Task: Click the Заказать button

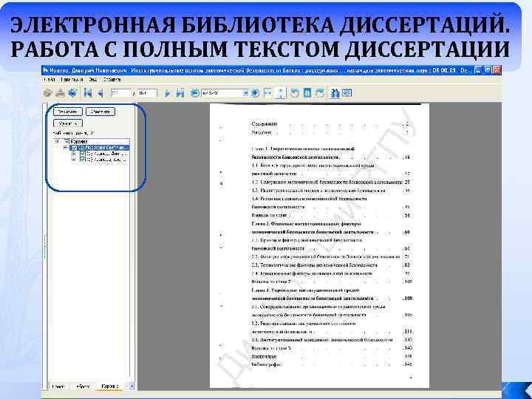Action: click(68, 112)
